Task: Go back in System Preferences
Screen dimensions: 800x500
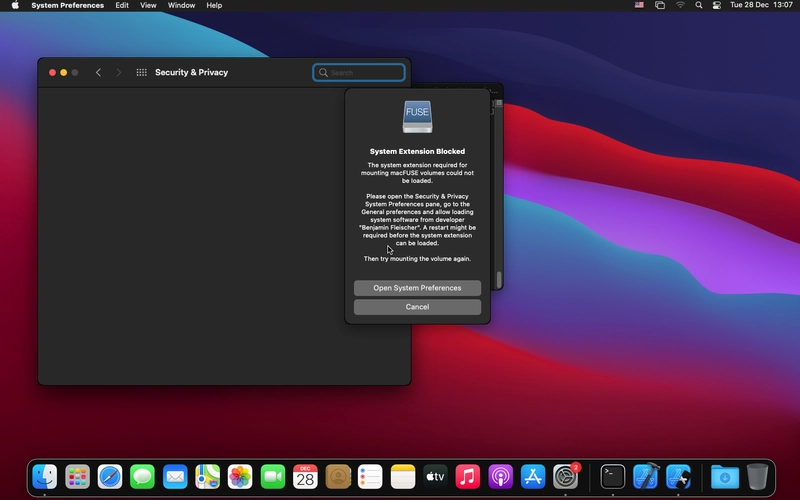Action: (x=98, y=72)
